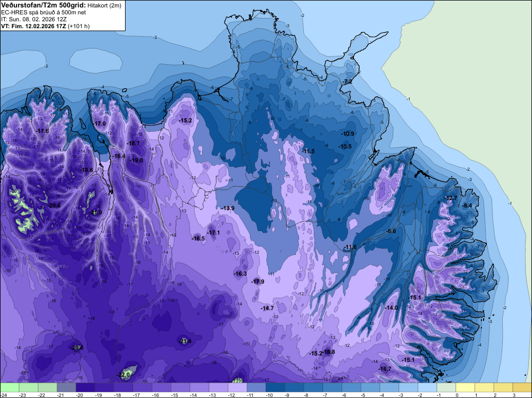This screenshot has height=398, width=532.
Task: Select the -16.7 temperature value
Action: click(x=385, y=369)
